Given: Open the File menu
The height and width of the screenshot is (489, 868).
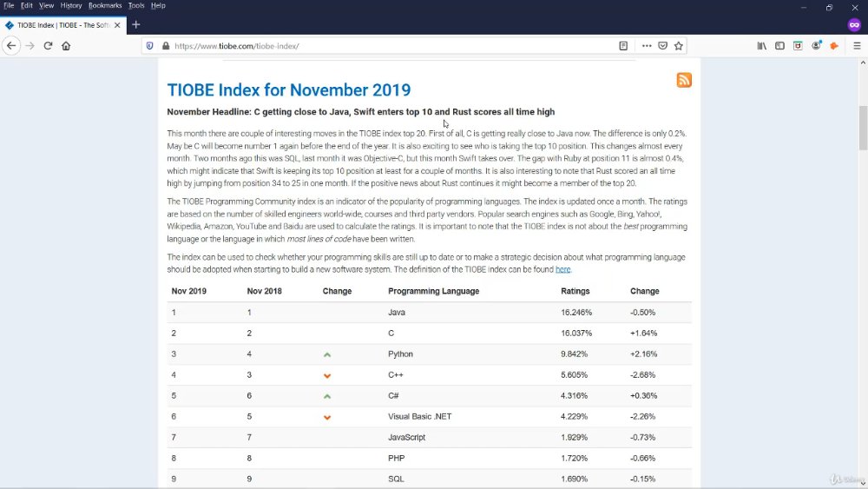Looking at the screenshot, I should pyautogui.click(x=9, y=5).
